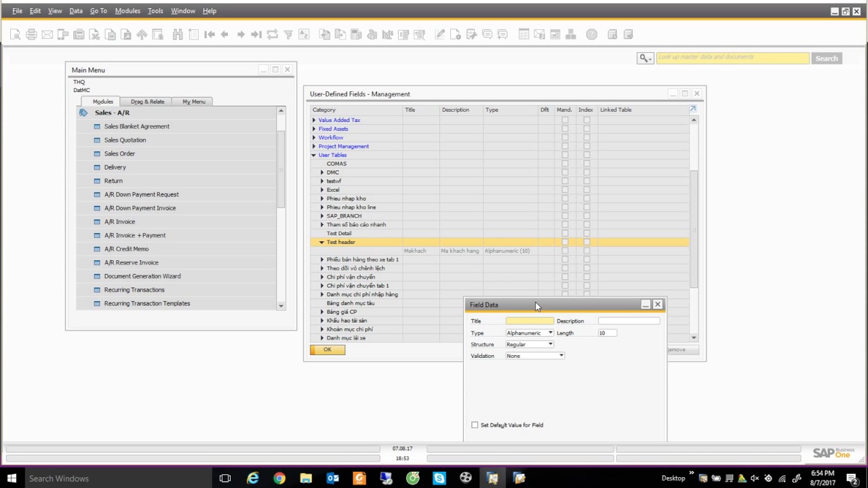Open the Go To menu
Viewport: 868px width, 488px height.
pyautogui.click(x=98, y=11)
